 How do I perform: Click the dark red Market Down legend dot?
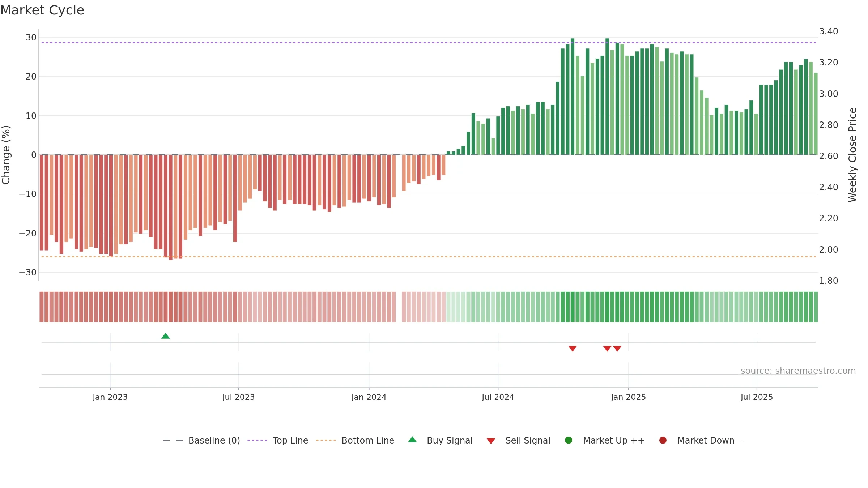(663, 440)
